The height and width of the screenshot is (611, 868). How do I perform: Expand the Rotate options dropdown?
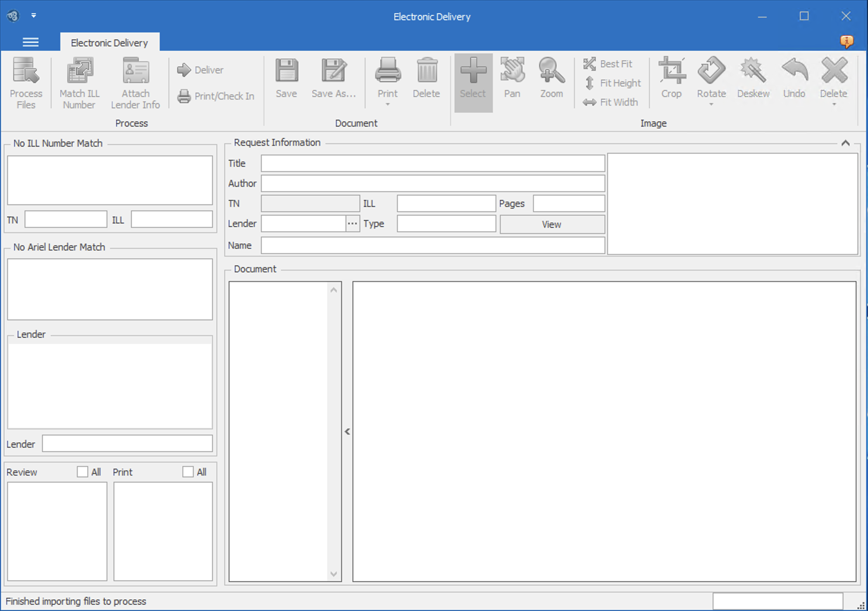[711, 105]
